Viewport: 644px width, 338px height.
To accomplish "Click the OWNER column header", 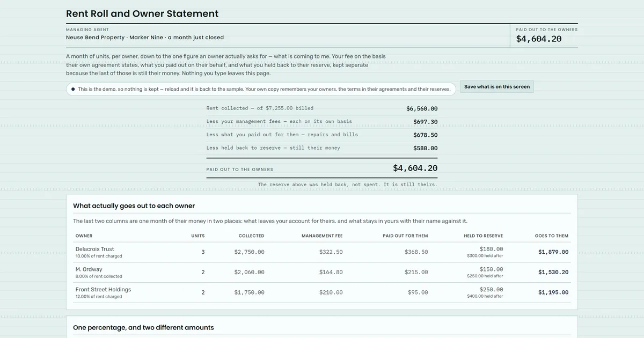I will pos(84,236).
